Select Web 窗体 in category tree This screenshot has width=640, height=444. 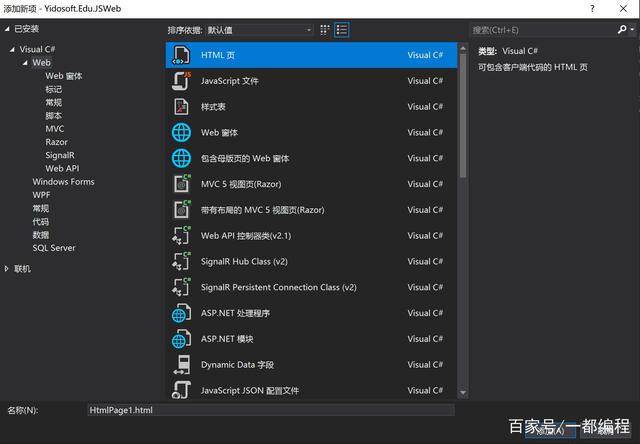64,76
